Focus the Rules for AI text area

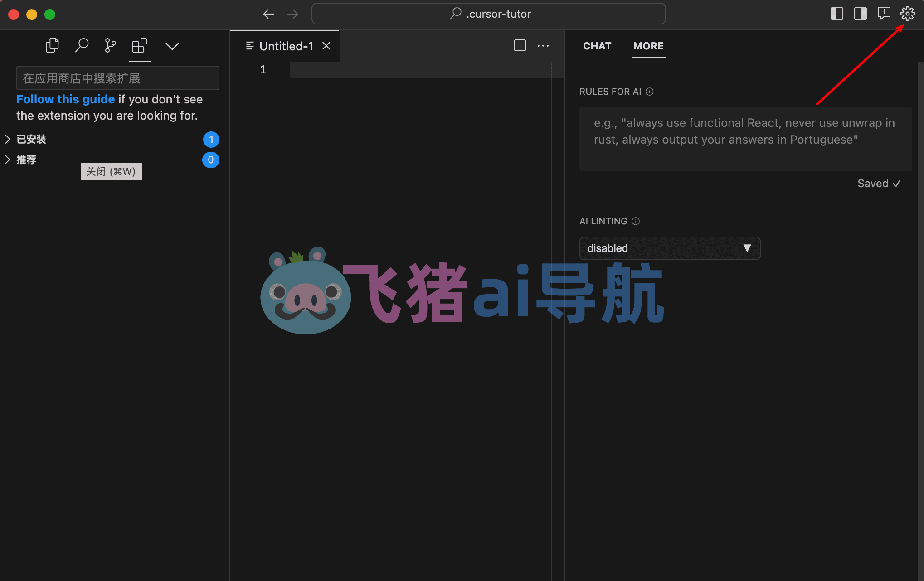point(745,139)
